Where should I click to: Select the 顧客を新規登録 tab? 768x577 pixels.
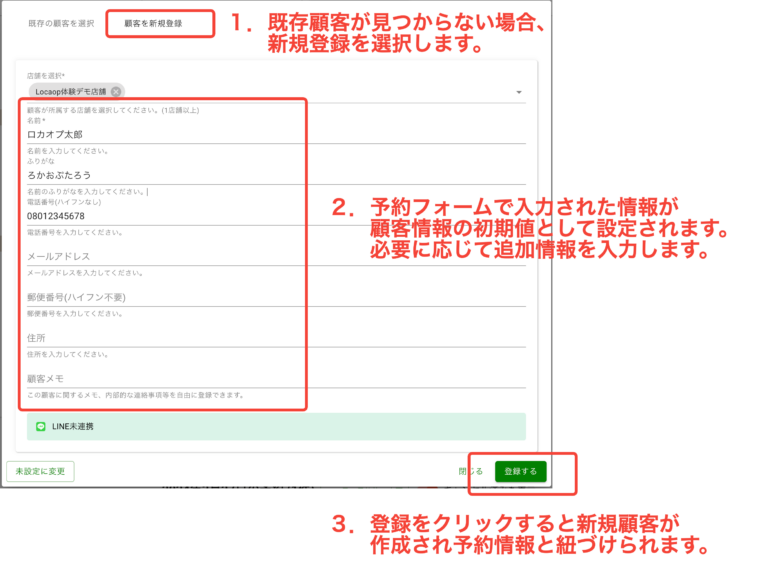click(153, 24)
